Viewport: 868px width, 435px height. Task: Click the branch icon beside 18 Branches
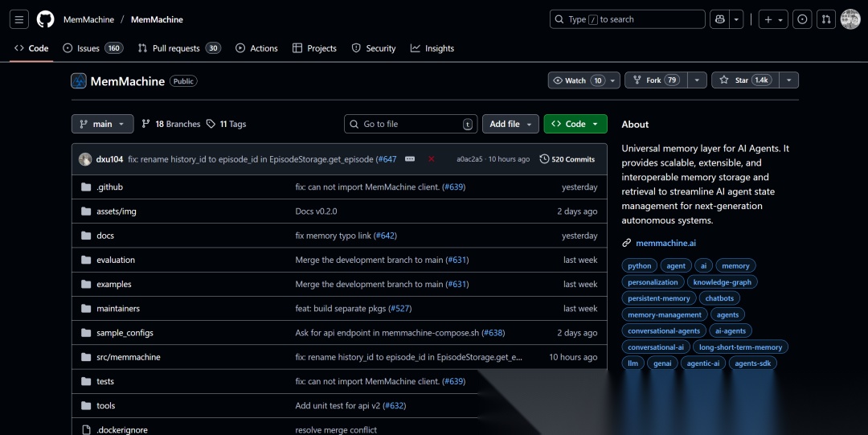pos(145,124)
